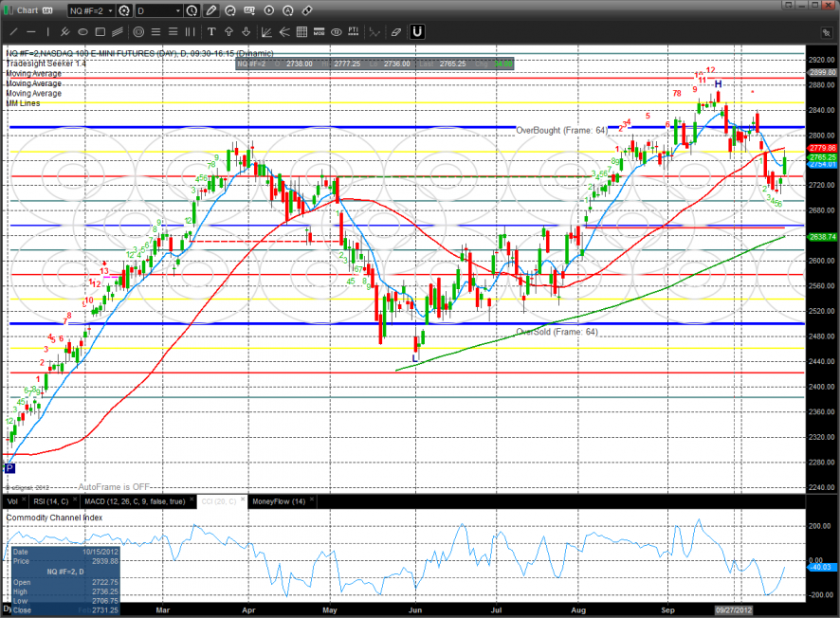Click the 2939.88 price in data box
This screenshot has height=618, width=840.
click(105, 561)
